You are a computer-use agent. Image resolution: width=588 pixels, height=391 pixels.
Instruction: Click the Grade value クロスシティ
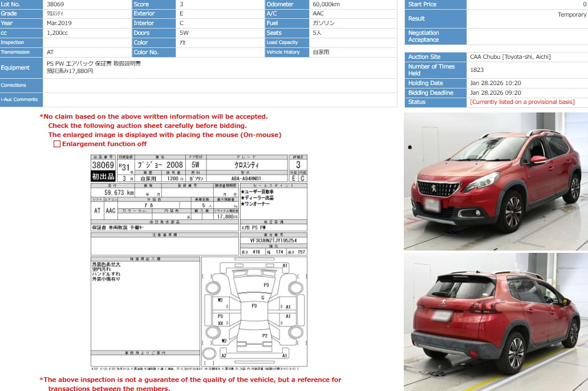pos(55,14)
